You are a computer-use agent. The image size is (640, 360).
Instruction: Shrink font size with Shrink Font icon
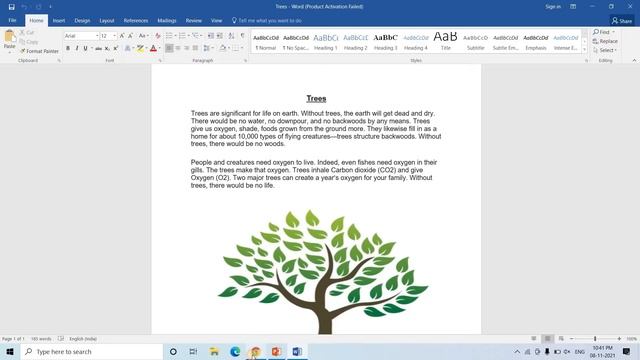(x=130, y=36)
